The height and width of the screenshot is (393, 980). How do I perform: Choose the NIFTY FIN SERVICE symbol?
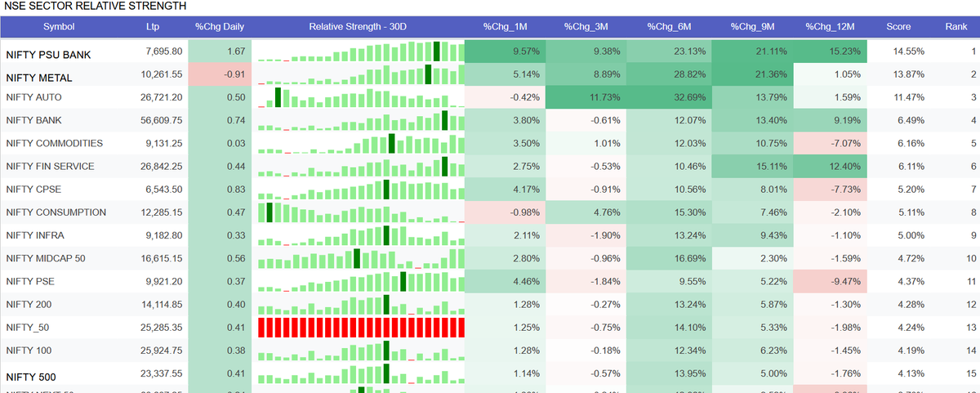tap(50, 166)
